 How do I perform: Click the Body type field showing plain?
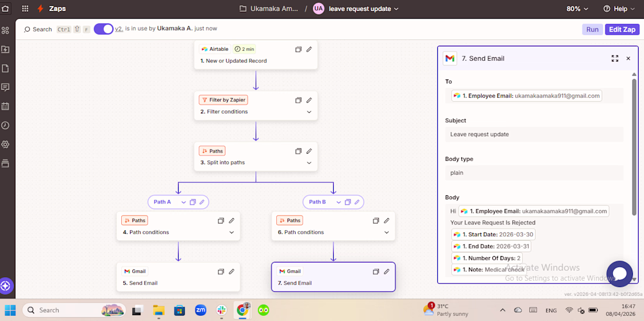pos(535,172)
